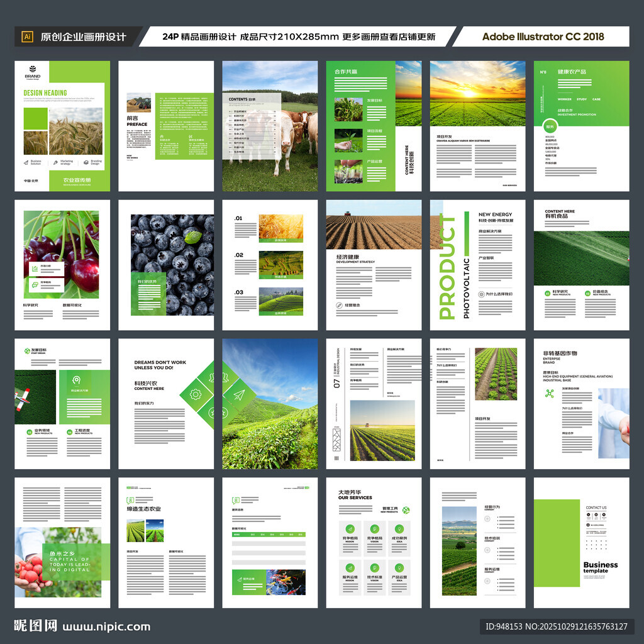Click the terraced hills photo beside .03
The width and height of the screenshot is (644, 644).
click(281, 301)
